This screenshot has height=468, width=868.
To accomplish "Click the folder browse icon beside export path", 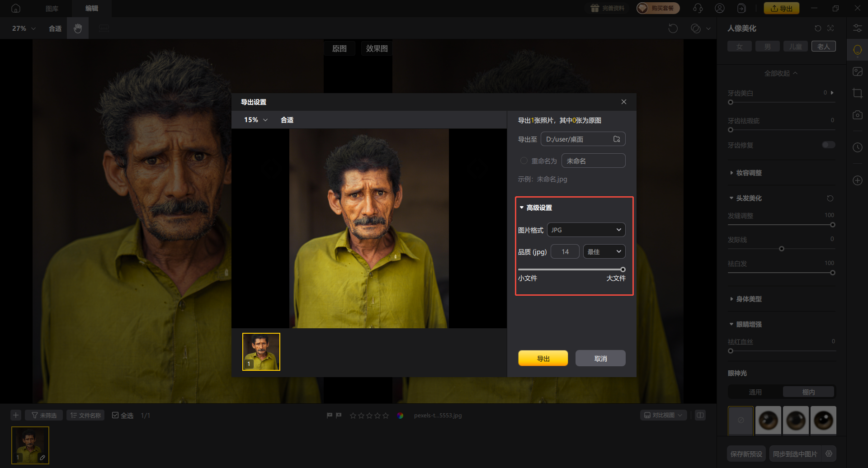I will pos(617,139).
